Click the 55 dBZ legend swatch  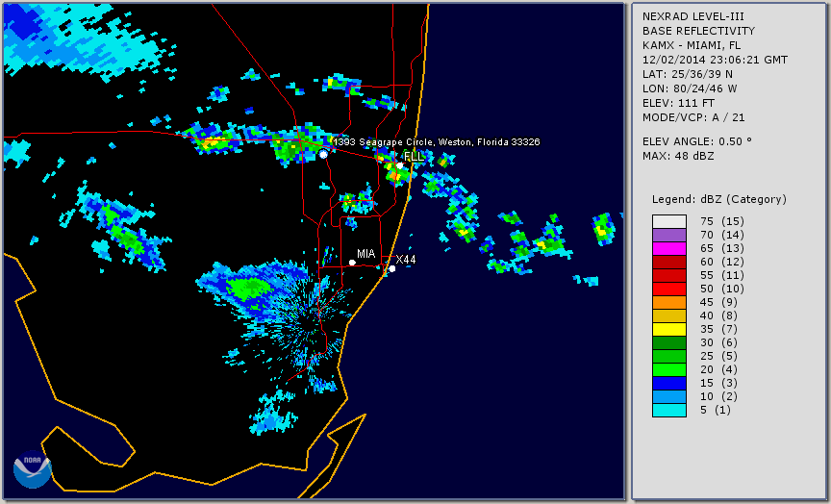coord(669,276)
